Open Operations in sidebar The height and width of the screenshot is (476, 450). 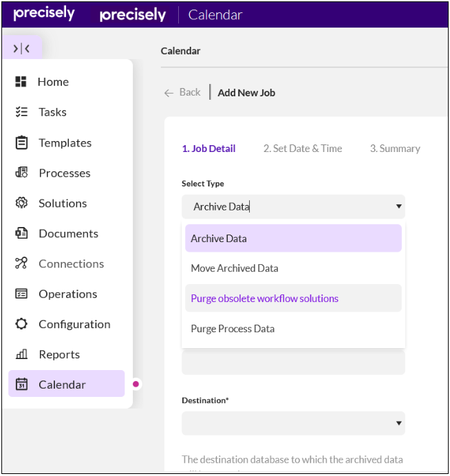68,294
